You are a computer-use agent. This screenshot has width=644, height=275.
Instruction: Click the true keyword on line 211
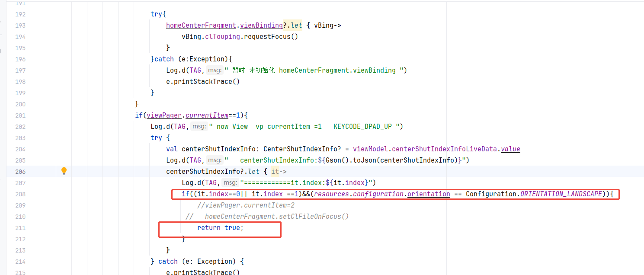click(232, 228)
